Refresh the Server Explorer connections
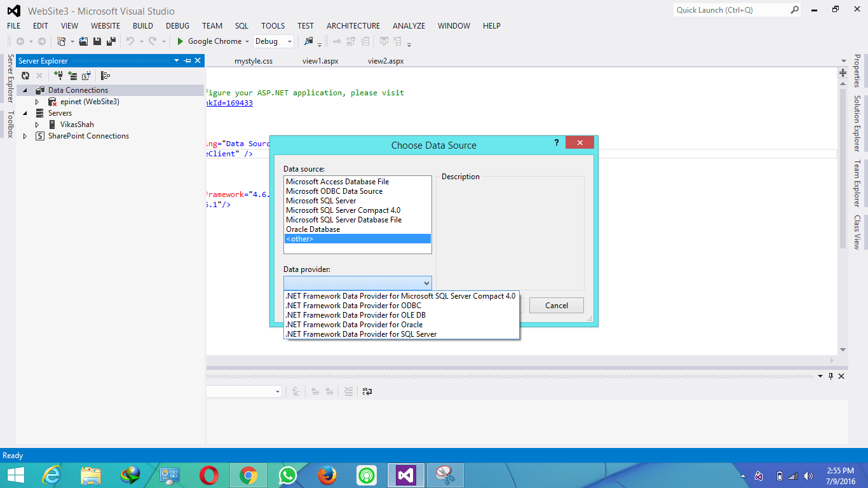Viewport: 868px width, 488px height. point(25,75)
